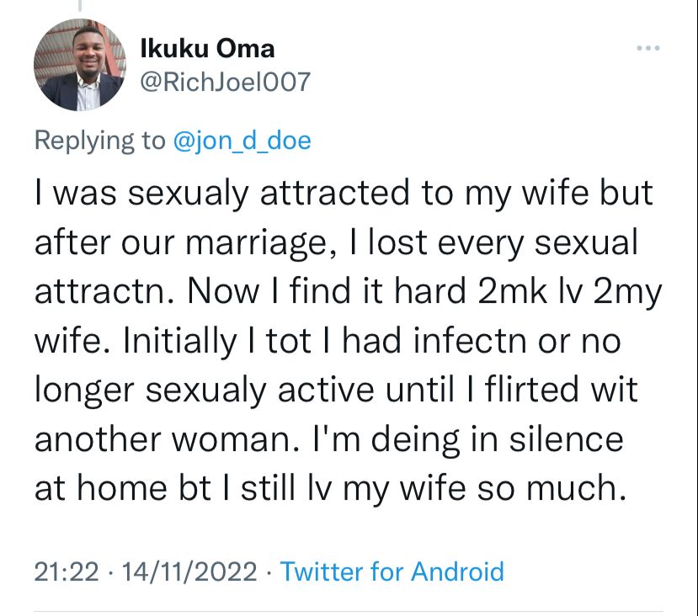Click the display name Ikuku Oma
Image resolution: width=698 pixels, height=616 pixels.
point(207,49)
